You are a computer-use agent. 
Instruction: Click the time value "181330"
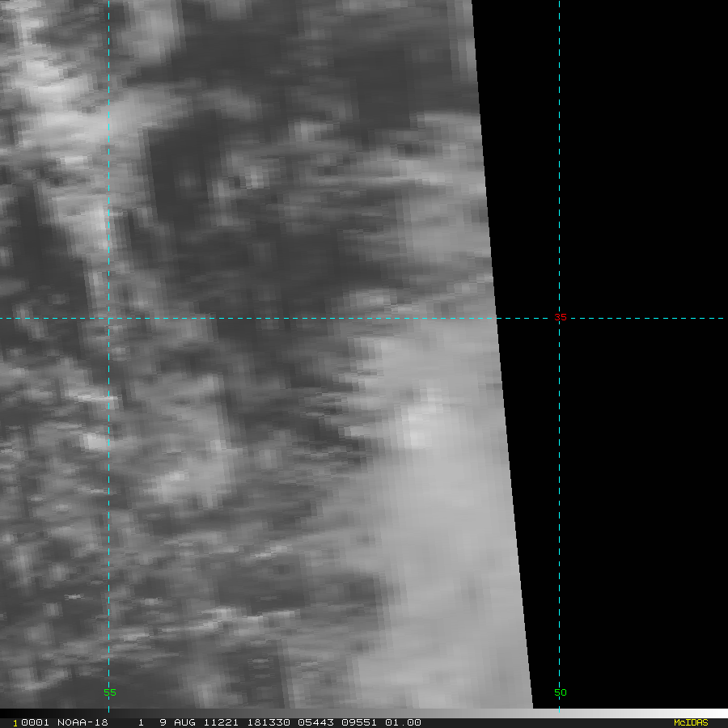(x=269, y=722)
